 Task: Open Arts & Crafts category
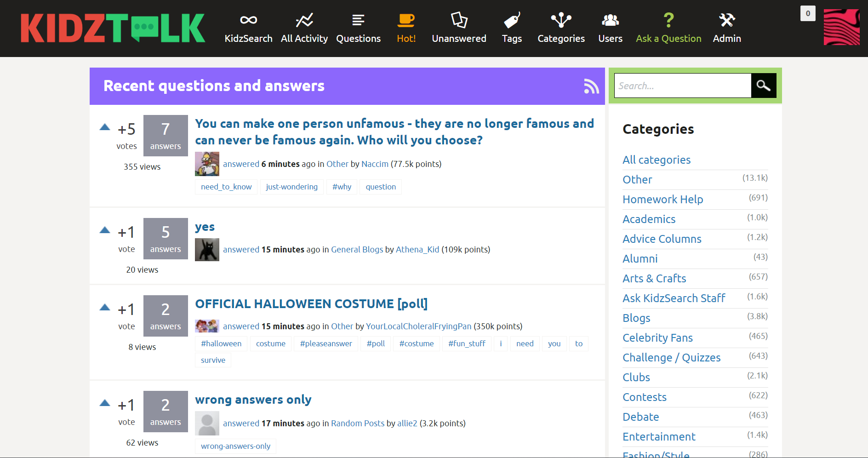(x=654, y=279)
